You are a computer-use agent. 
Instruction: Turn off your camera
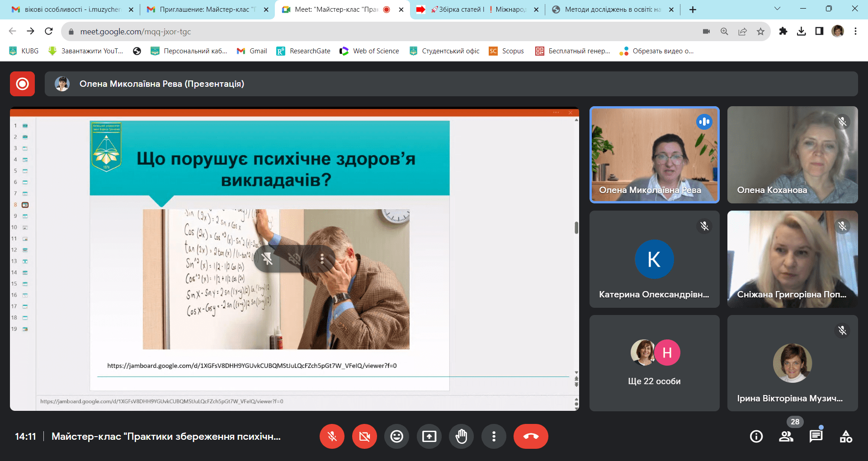point(364,436)
